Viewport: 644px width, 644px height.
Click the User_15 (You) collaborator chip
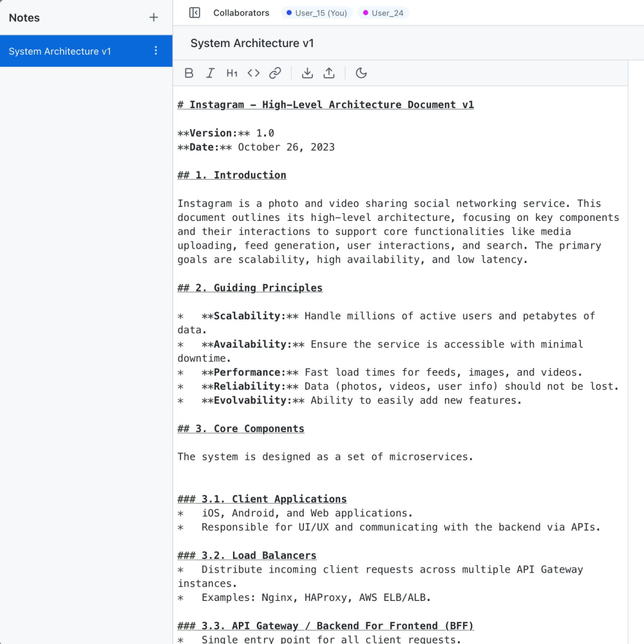pyautogui.click(x=317, y=13)
